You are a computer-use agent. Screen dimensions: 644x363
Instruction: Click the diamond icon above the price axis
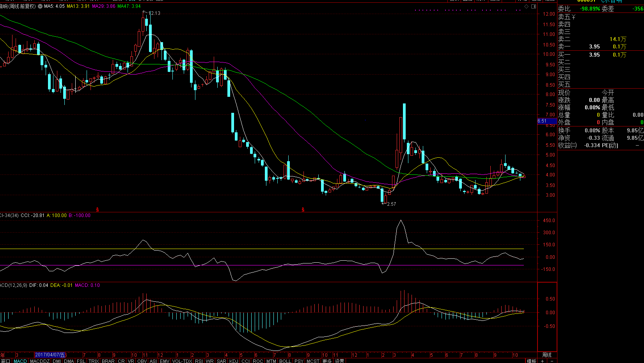tap(526, 6)
